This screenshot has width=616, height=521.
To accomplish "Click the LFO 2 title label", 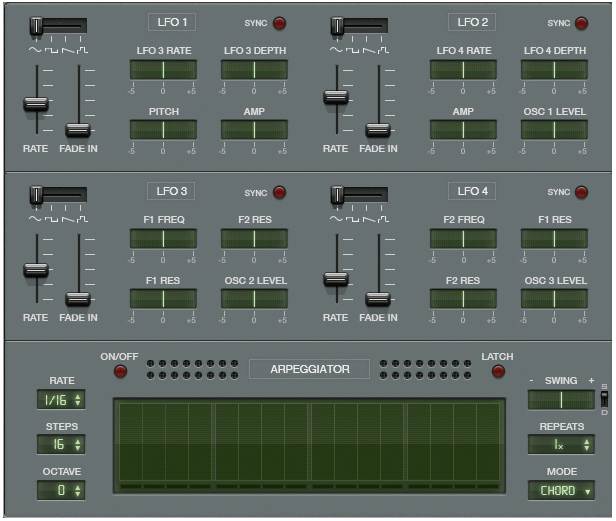I will [472, 22].
